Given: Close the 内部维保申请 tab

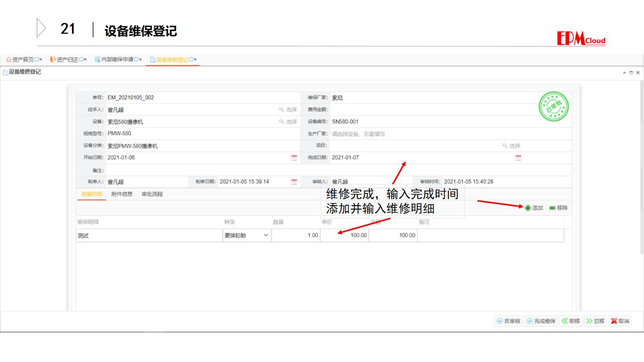Looking at the screenshot, I should point(140,59).
